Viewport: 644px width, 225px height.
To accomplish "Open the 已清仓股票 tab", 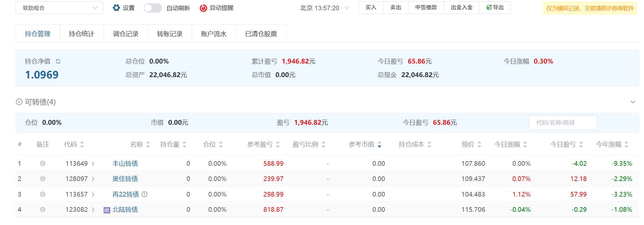I will point(261,34).
